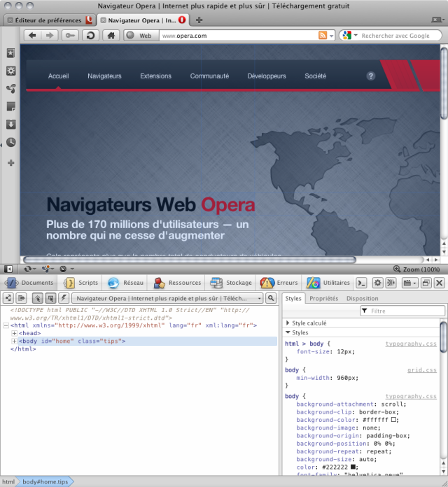Open the gear panel in sidebar
448x487 pixels.
pos(11,71)
